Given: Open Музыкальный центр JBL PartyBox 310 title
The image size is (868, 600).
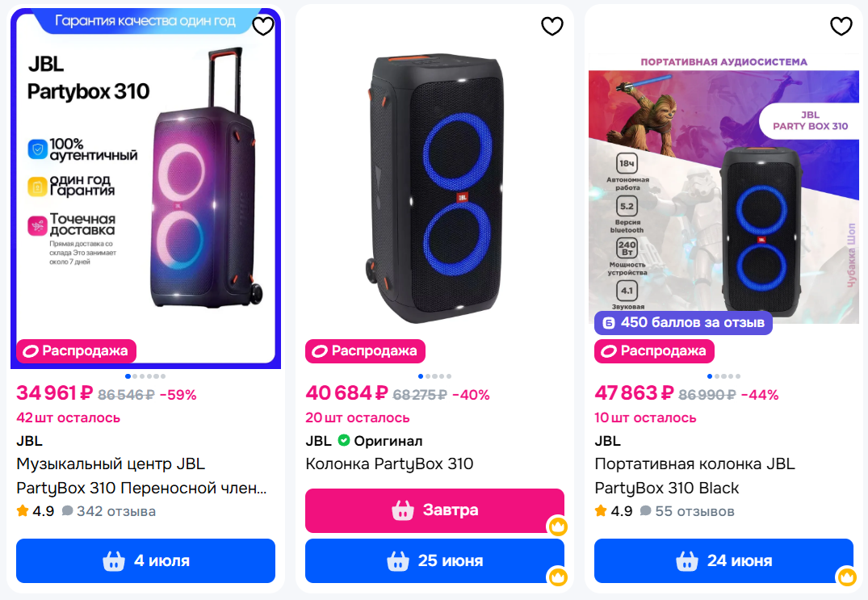Looking at the screenshot, I should (x=141, y=476).
